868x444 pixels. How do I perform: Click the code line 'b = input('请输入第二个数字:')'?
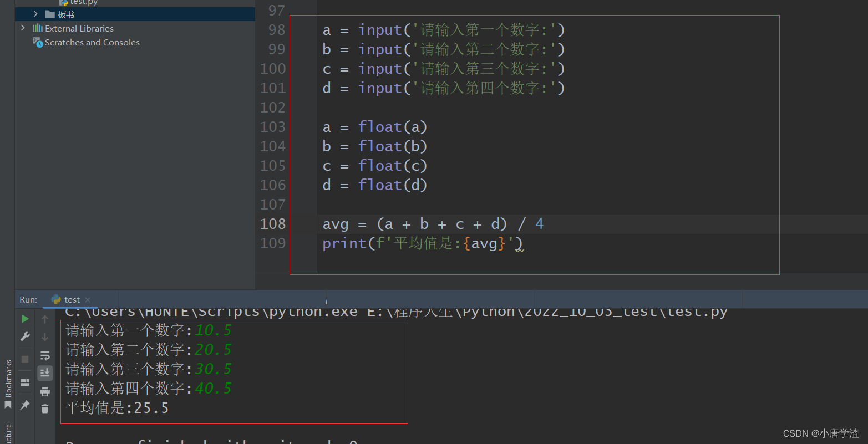(x=444, y=49)
